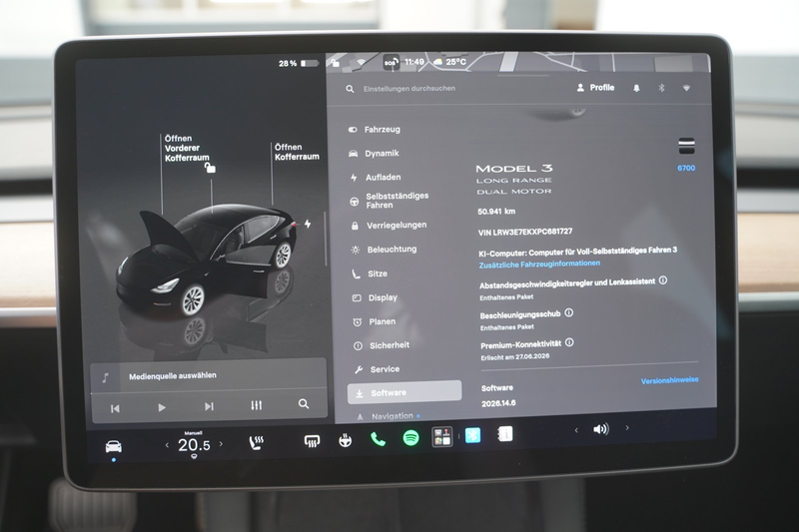Viewport: 799px width, 532px height.
Task: Tap the charge port lightning icon
Action: coord(308,224)
